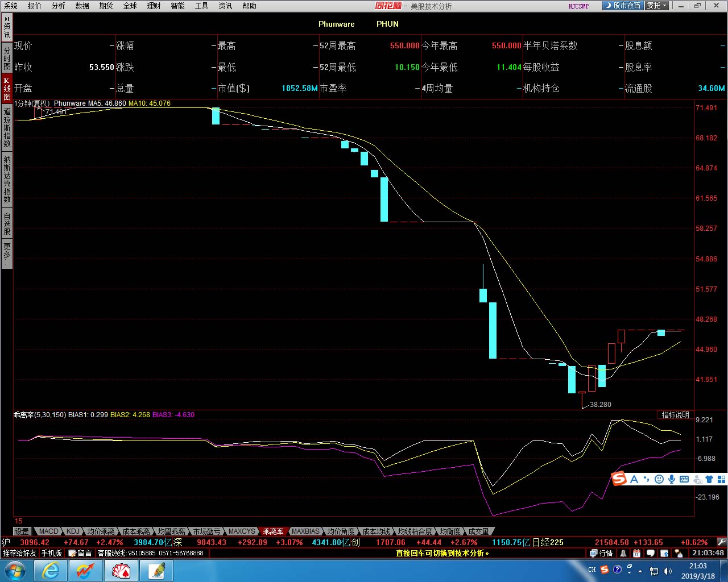Switch to the 均衡度 indicator tab
This screenshot has height=582, width=728.
click(450, 531)
